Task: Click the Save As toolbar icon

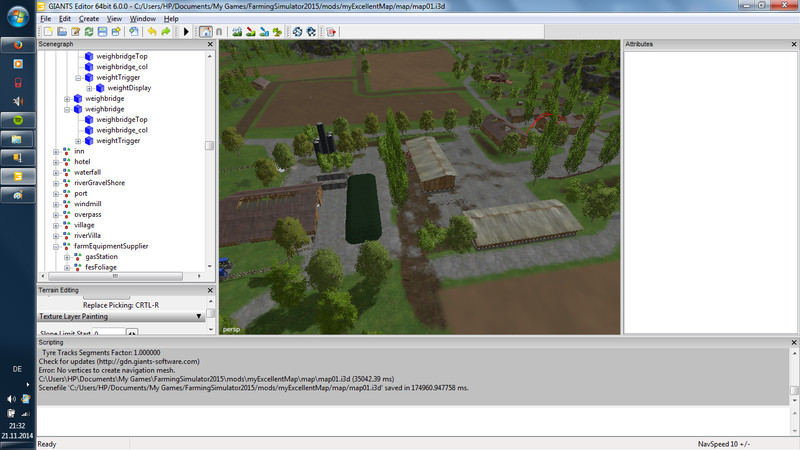Action: [x=116, y=32]
